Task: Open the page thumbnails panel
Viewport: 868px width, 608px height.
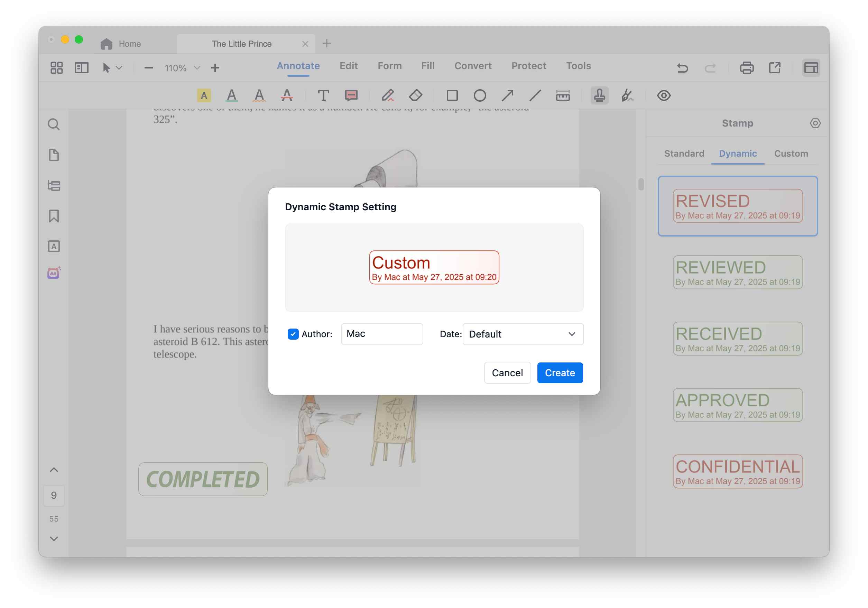Action: click(54, 155)
